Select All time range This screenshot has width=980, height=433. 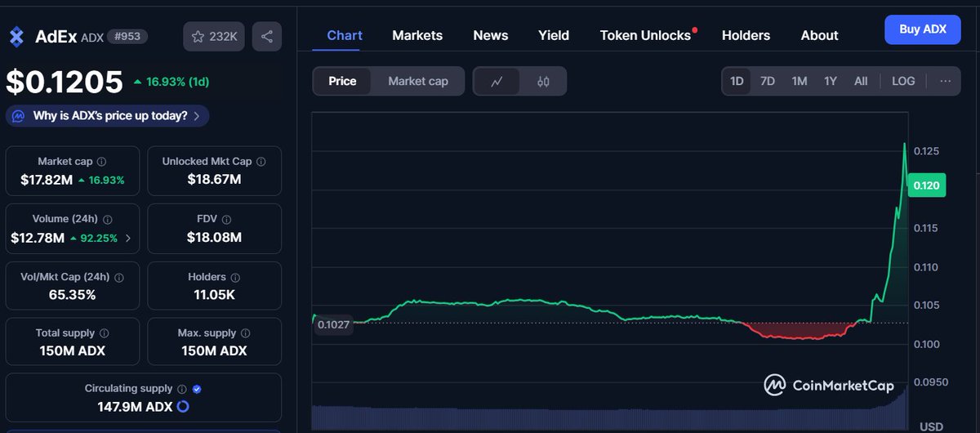pos(861,81)
